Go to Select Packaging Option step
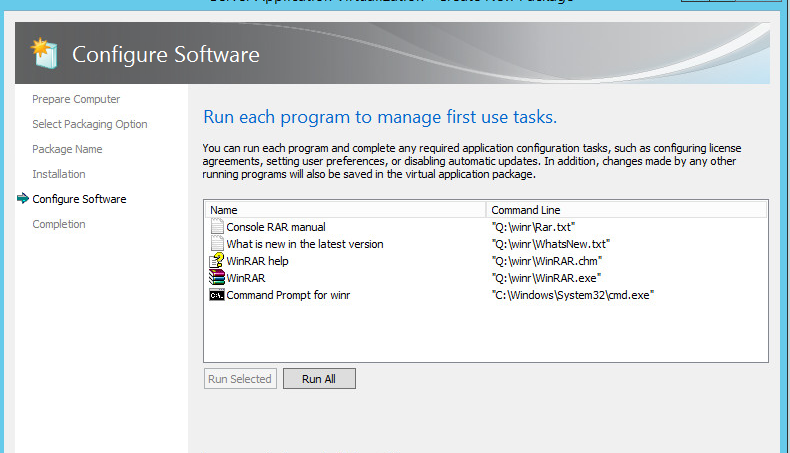 coord(90,124)
